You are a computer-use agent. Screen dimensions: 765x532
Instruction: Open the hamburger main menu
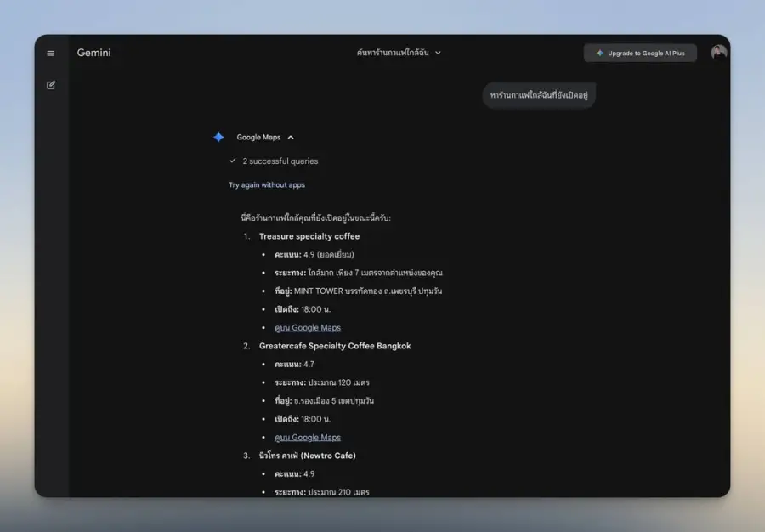[51, 54]
